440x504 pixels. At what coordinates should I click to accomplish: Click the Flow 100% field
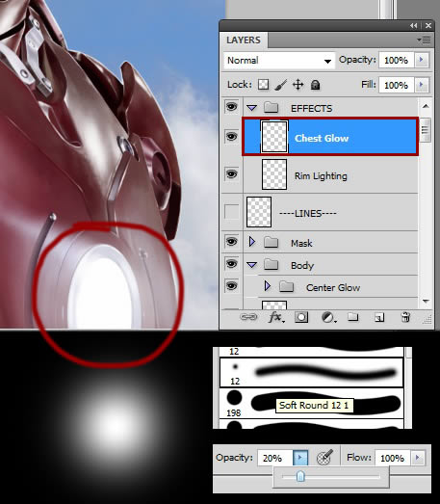(x=393, y=458)
